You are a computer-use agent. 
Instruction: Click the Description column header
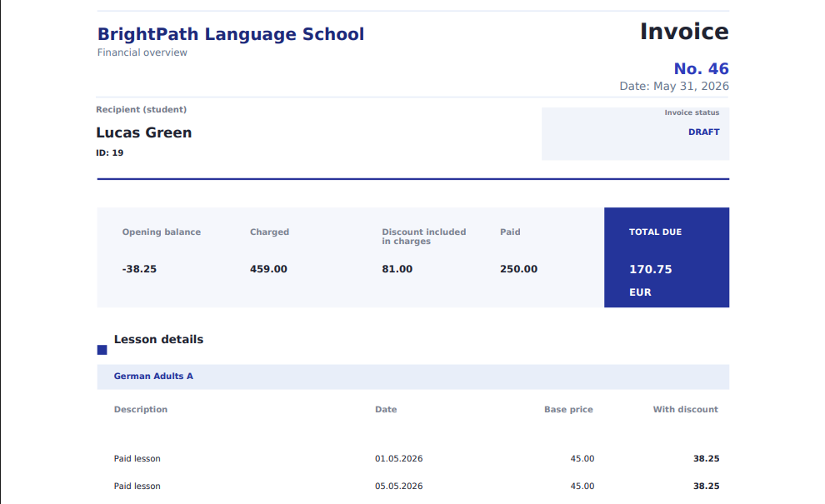pos(141,409)
